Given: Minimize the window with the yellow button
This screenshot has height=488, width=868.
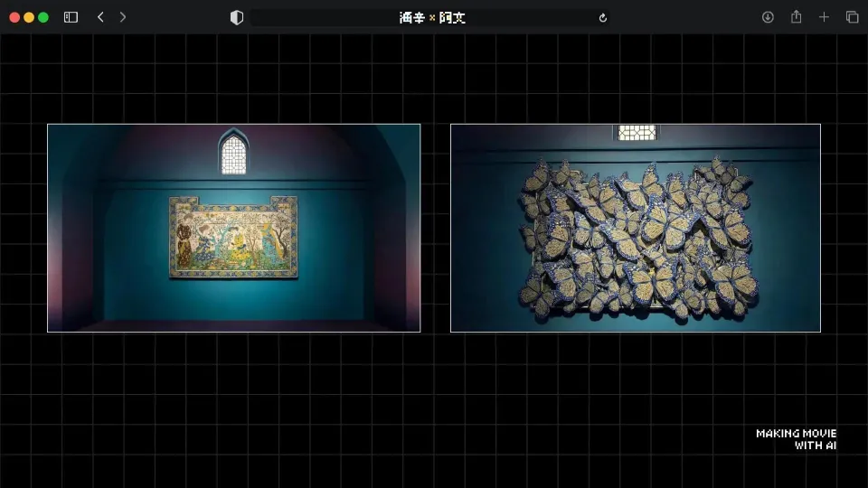Looking at the screenshot, I should pos(29,17).
